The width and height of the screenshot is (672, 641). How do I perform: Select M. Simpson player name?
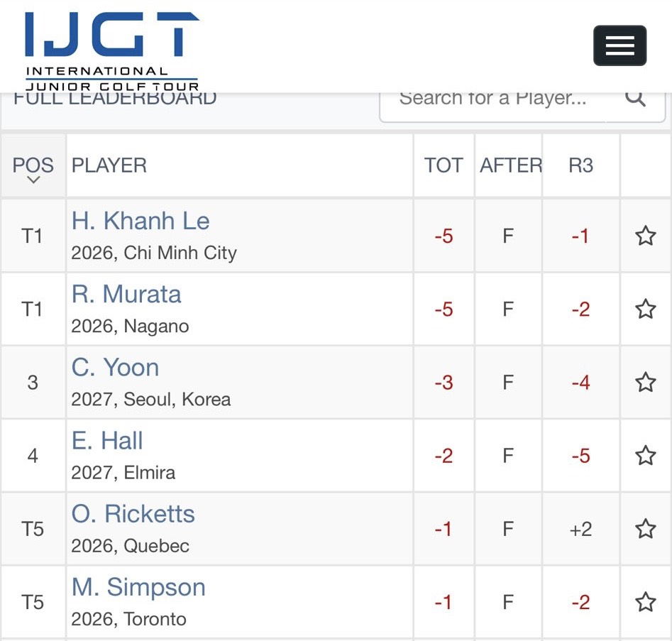click(138, 588)
